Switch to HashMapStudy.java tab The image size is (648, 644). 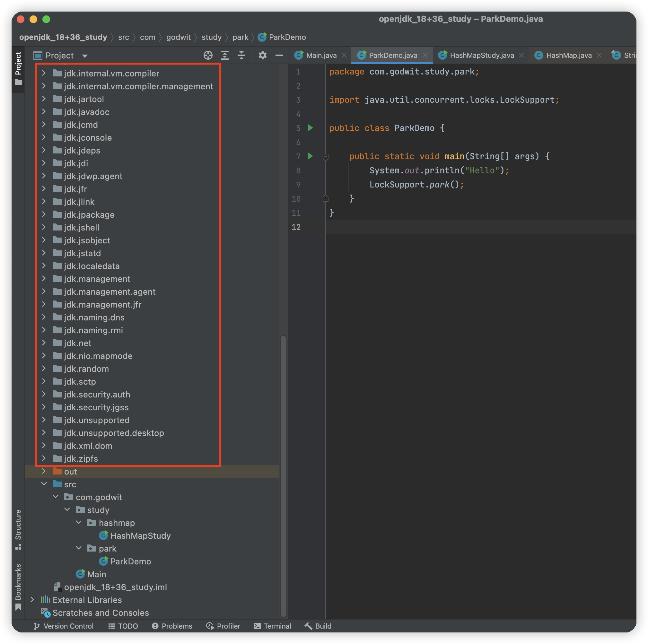[x=481, y=55]
